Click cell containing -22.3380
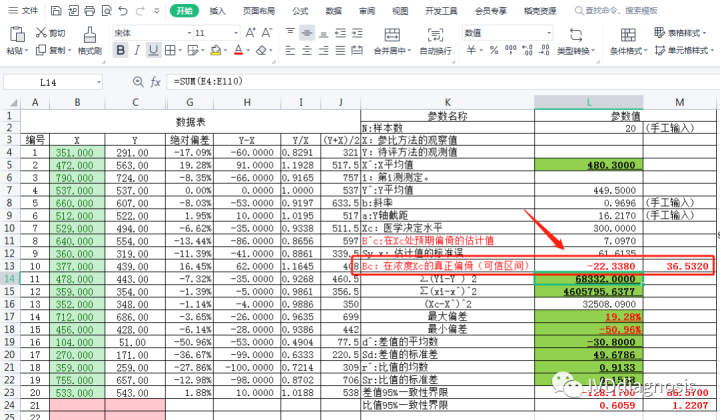This screenshot has height=420, width=720. tap(589, 266)
